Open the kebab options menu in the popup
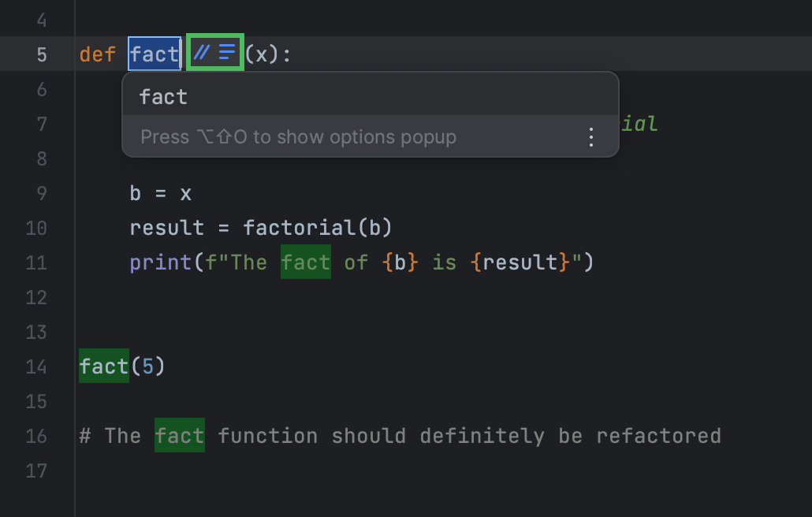Image resolution: width=812 pixels, height=517 pixels. [590, 136]
